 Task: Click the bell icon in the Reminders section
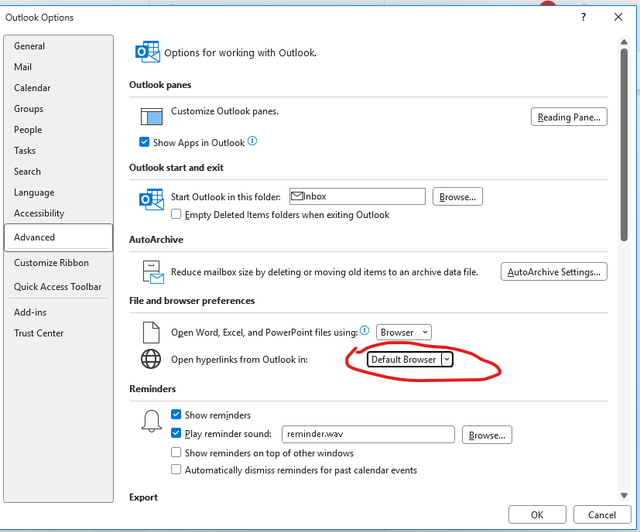(151, 421)
